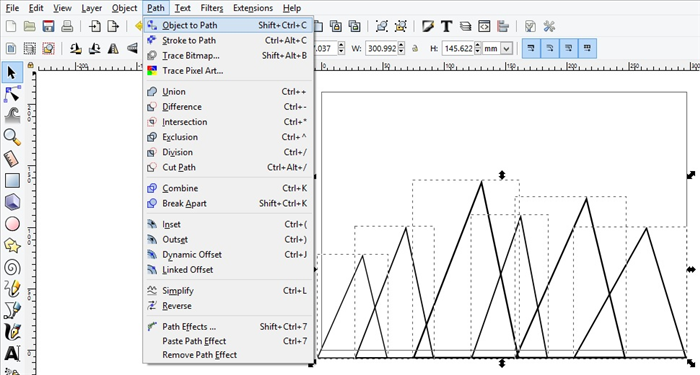
Task: Select the Pencil freehand tool
Action: 12,288
